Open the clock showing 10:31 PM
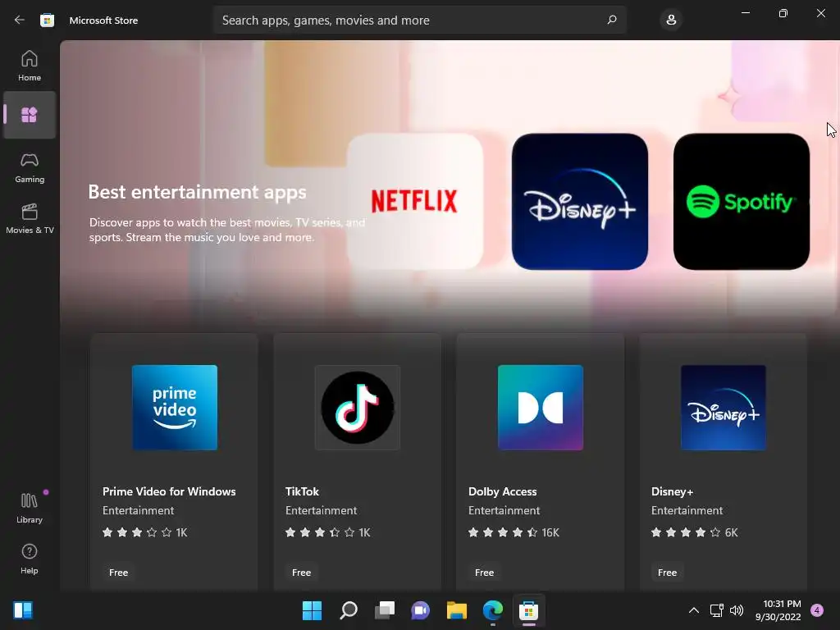The image size is (840, 630). 778,610
